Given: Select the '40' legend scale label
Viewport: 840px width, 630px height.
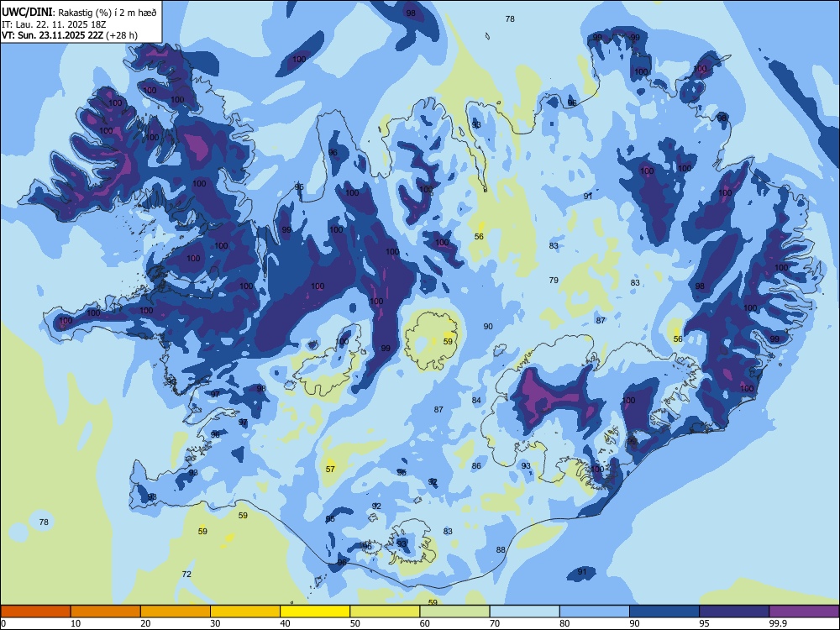Looking at the screenshot, I should [x=285, y=623].
